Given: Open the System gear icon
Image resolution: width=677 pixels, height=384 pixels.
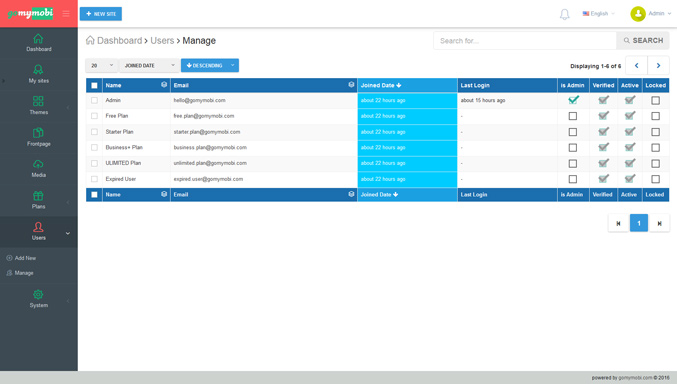Looking at the screenshot, I should (38, 295).
